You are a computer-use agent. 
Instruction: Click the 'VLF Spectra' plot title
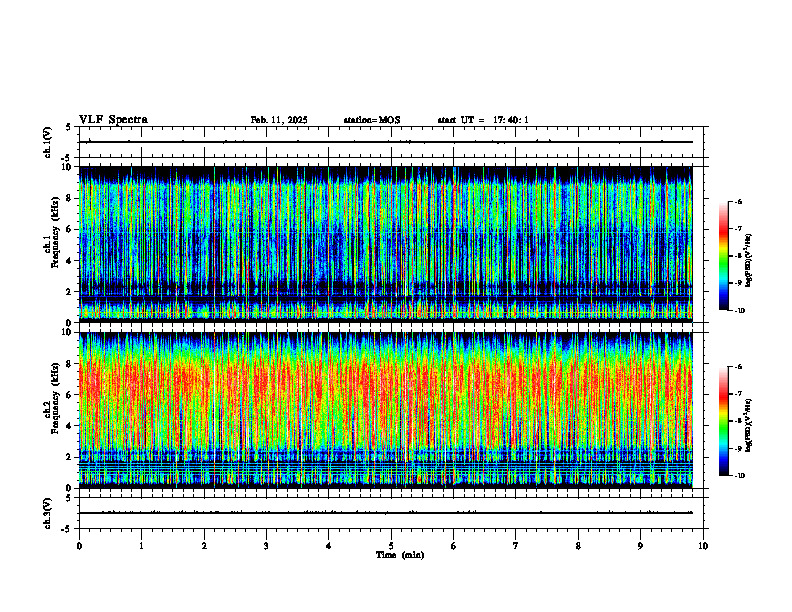pos(113,119)
